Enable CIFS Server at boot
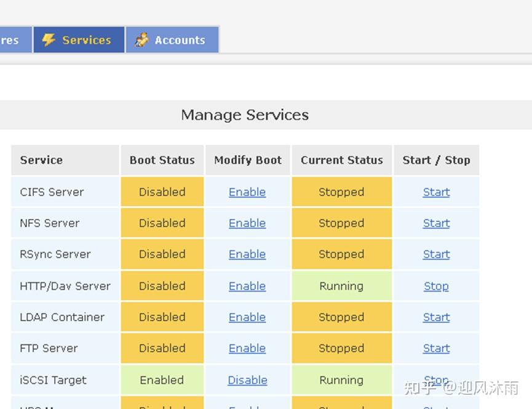 click(247, 192)
